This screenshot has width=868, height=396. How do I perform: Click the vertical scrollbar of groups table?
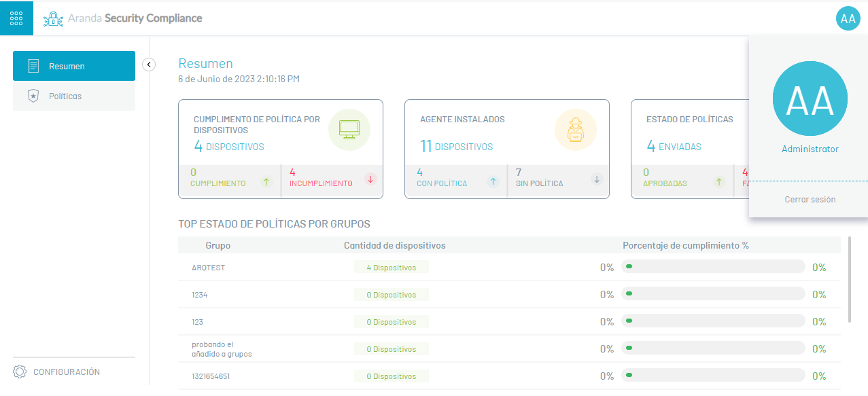click(850, 279)
